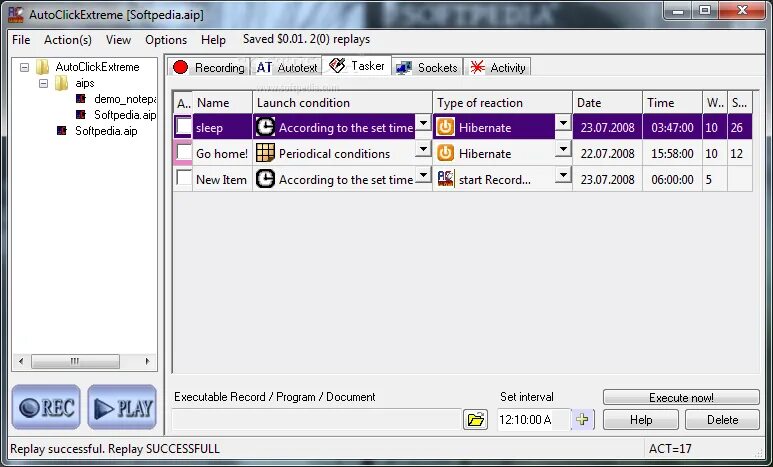The width and height of the screenshot is (773, 467).
Task: Open the launch condition dropdown for sleep
Action: 423,123
